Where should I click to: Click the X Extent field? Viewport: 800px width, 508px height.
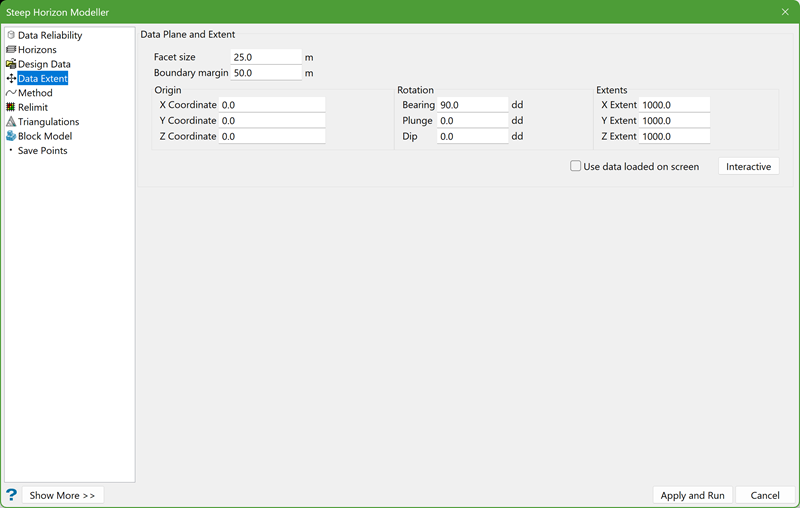pos(674,105)
